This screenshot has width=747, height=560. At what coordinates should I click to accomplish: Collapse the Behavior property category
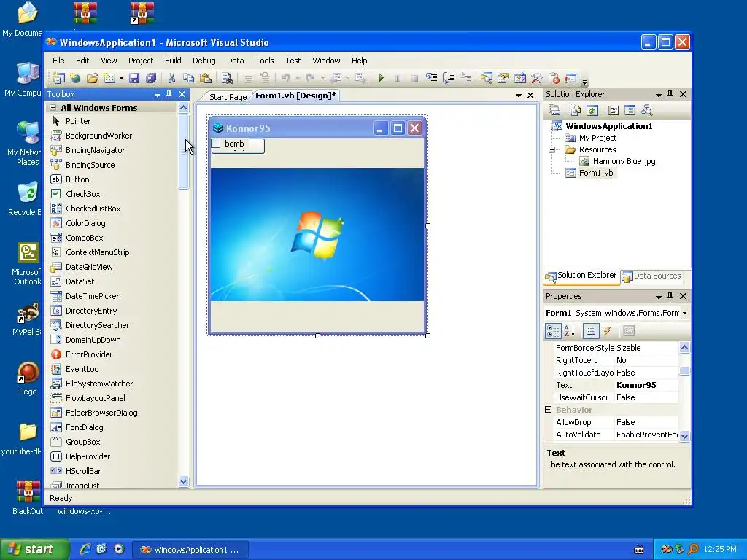coord(548,410)
